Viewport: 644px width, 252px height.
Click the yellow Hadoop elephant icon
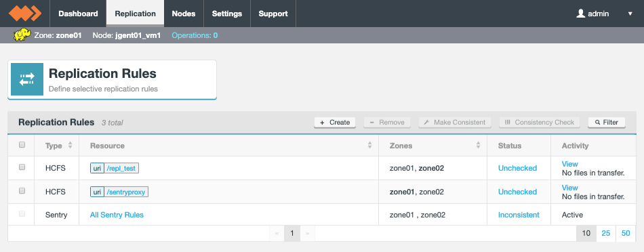(22, 35)
